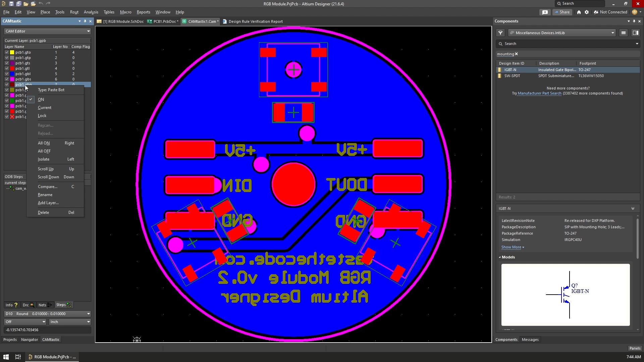This screenshot has width=644, height=362.
Task: Open the filter funnel in Components panel
Action: [500, 33]
